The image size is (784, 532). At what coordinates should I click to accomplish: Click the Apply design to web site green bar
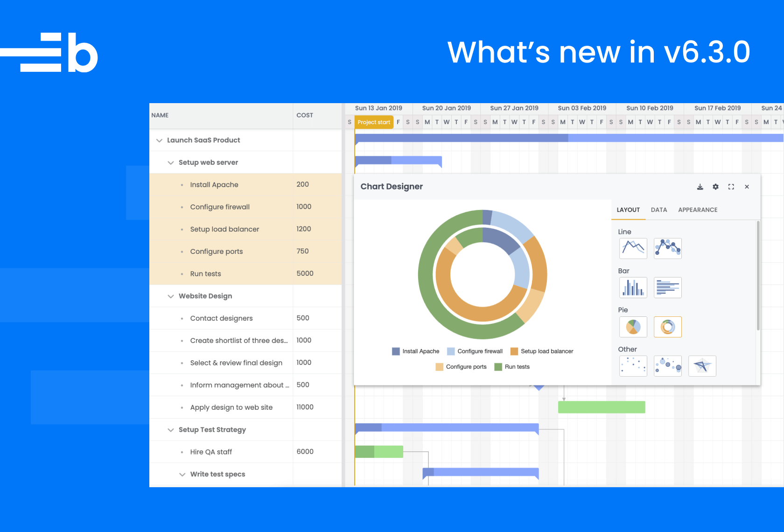click(602, 407)
